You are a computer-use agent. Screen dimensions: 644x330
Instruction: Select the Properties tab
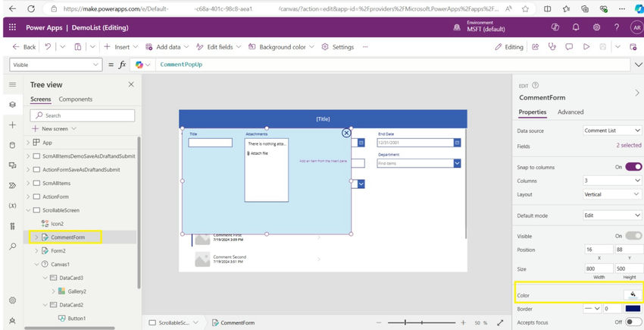pos(533,112)
